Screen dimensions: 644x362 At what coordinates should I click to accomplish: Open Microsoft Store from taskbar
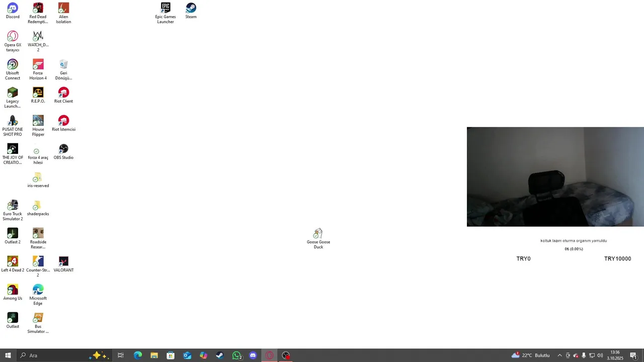(x=171, y=355)
